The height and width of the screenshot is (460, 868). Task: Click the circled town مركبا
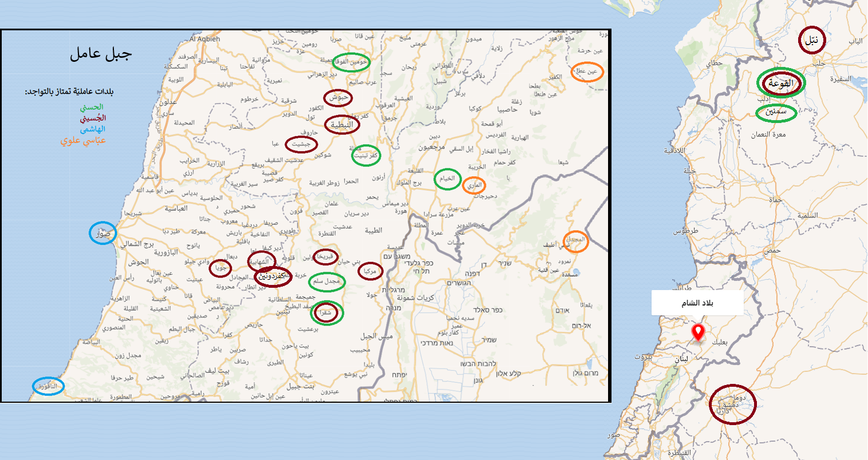(x=370, y=271)
